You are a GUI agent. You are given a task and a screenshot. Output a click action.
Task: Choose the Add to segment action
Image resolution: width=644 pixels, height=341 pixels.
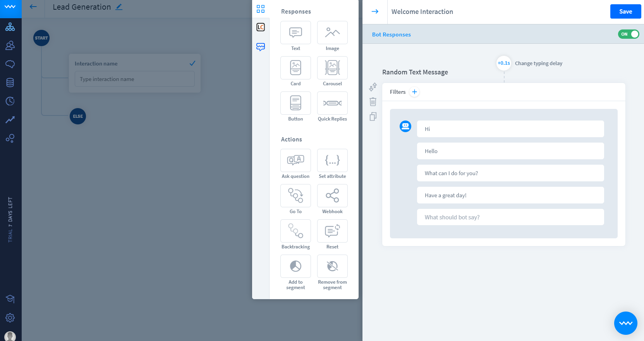click(x=295, y=266)
